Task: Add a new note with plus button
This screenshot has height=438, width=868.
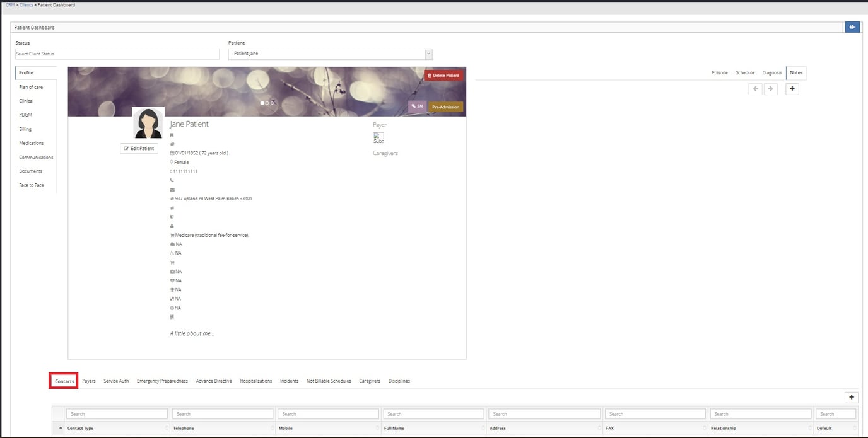Action: (793, 89)
